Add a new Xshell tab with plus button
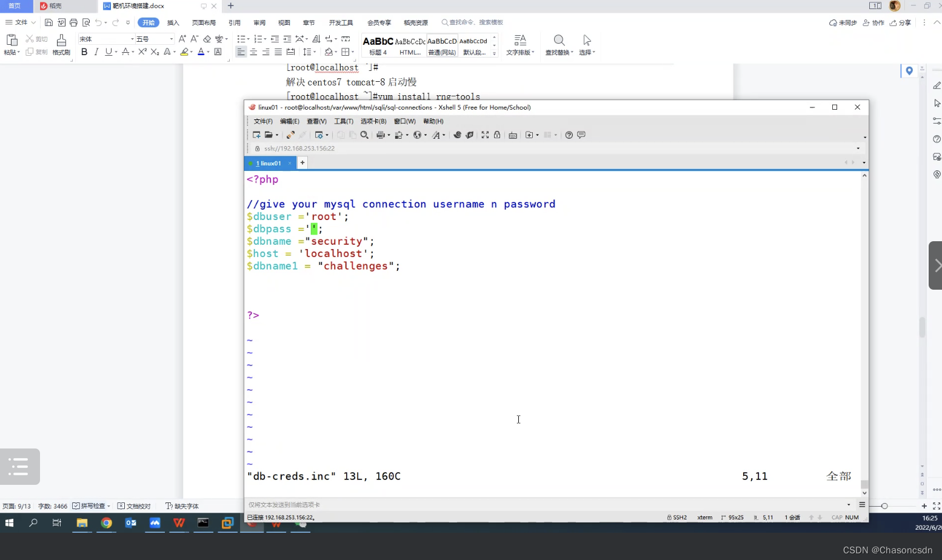This screenshot has width=942, height=560. coord(302,162)
